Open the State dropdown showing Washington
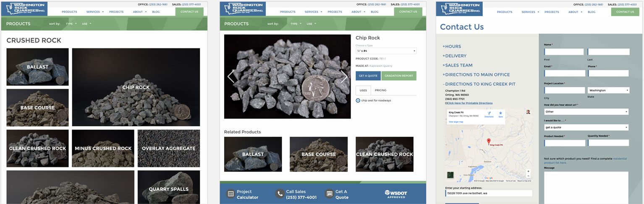This screenshot has width=644, height=204. 609,90
